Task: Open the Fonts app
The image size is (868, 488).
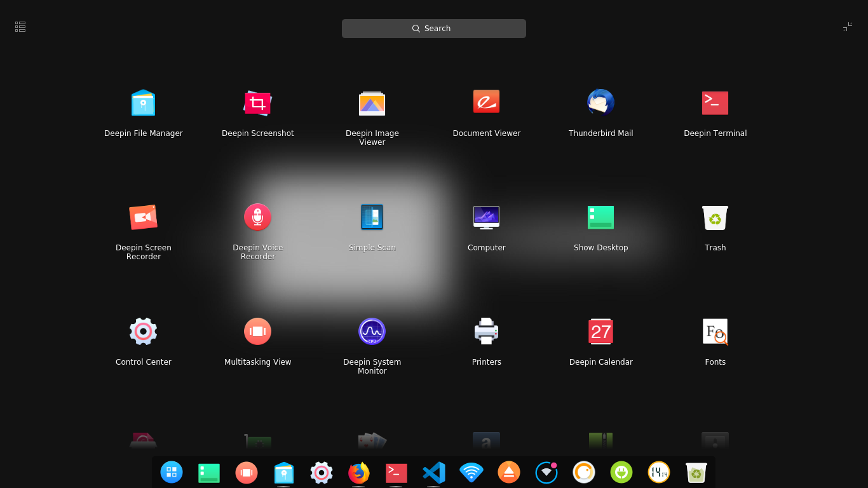Action: coord(715,332)
